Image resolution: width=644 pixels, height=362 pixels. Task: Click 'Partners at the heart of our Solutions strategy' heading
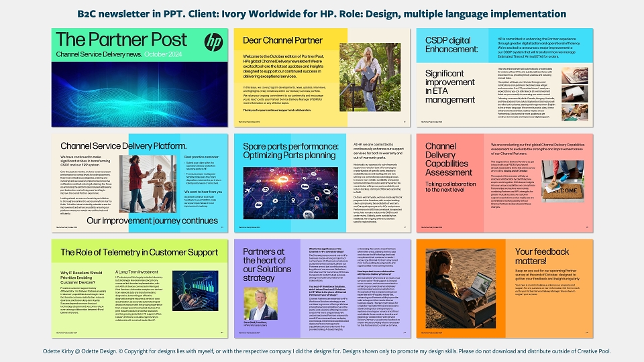[267, 265]
